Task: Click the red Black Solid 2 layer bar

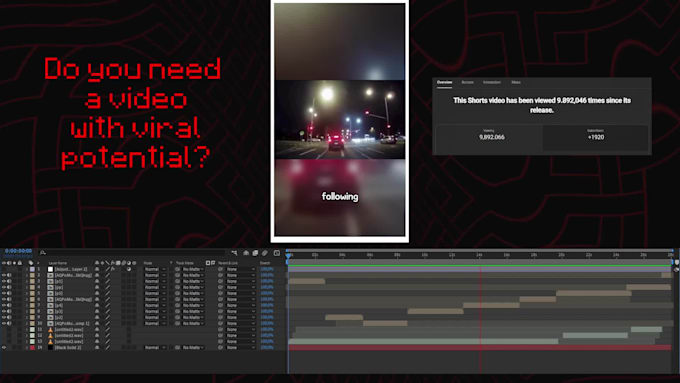Action: [x=480, y=347]
